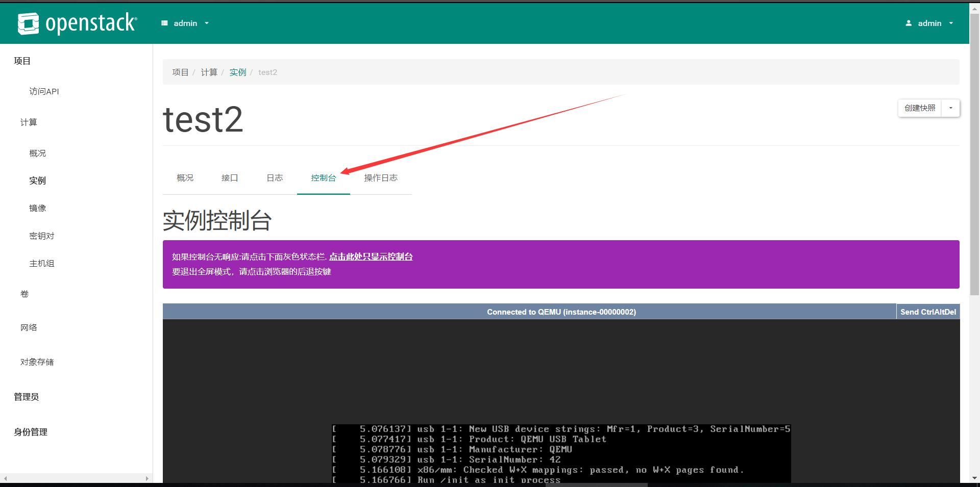Screen dimensions: 980x487
Task: Click the test2 page heading
Action: coord(203,120)
